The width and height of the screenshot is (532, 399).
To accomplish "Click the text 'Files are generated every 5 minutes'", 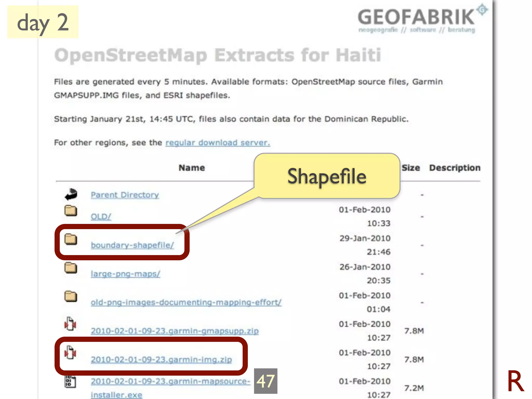I will click(131, 82).
